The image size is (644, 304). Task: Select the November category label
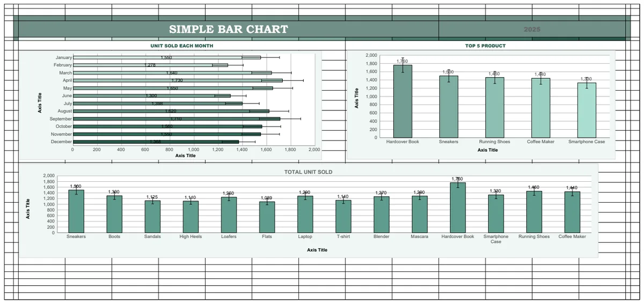click(61, 134)
